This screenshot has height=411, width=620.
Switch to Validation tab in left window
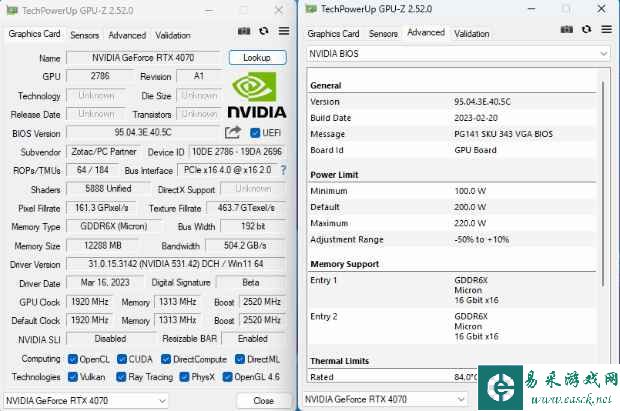172,35
